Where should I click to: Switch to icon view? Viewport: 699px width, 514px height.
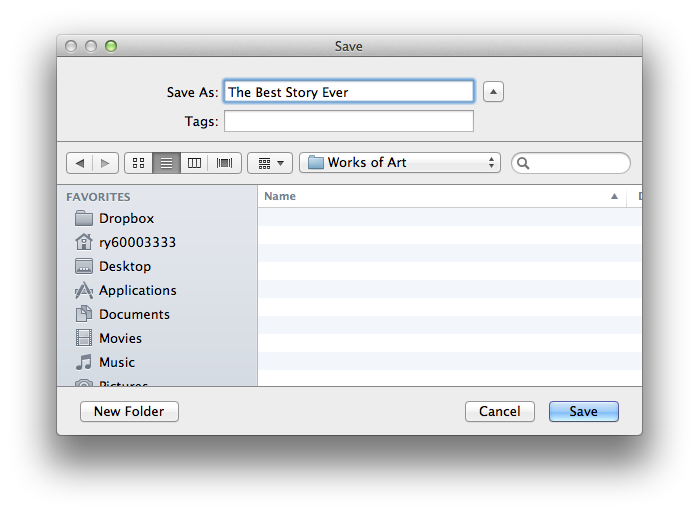139,163
